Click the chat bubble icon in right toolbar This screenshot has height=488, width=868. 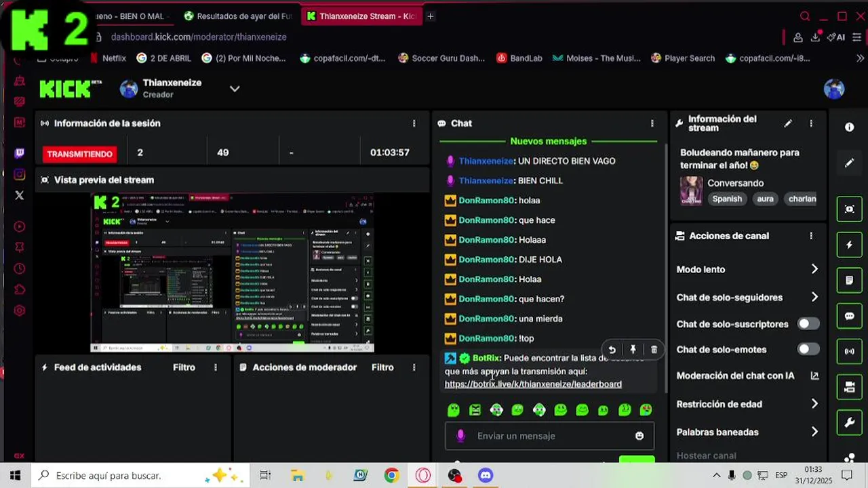[x=849, y=316]
